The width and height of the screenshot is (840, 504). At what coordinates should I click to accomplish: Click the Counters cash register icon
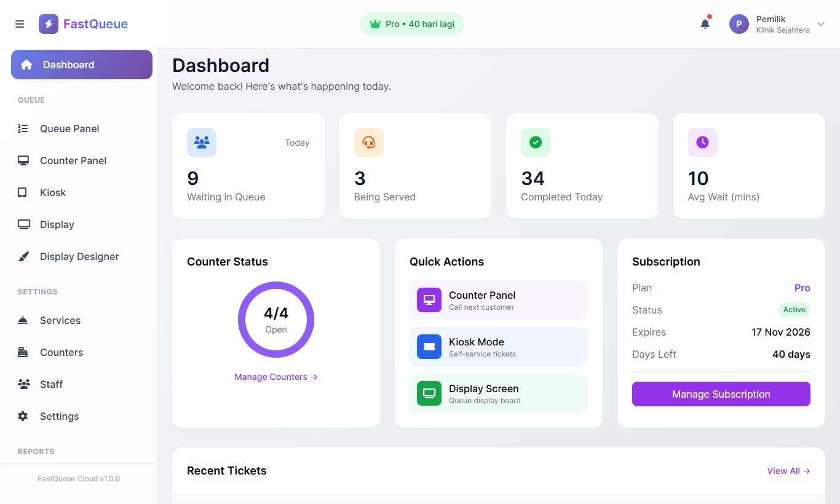tap(23, 352)
